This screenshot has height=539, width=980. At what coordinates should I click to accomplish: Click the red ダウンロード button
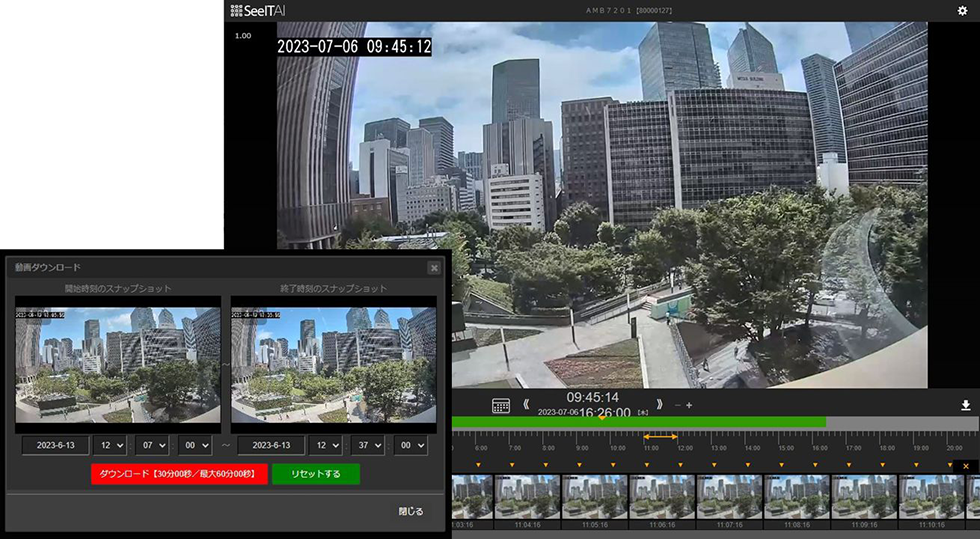pos(179,474)
